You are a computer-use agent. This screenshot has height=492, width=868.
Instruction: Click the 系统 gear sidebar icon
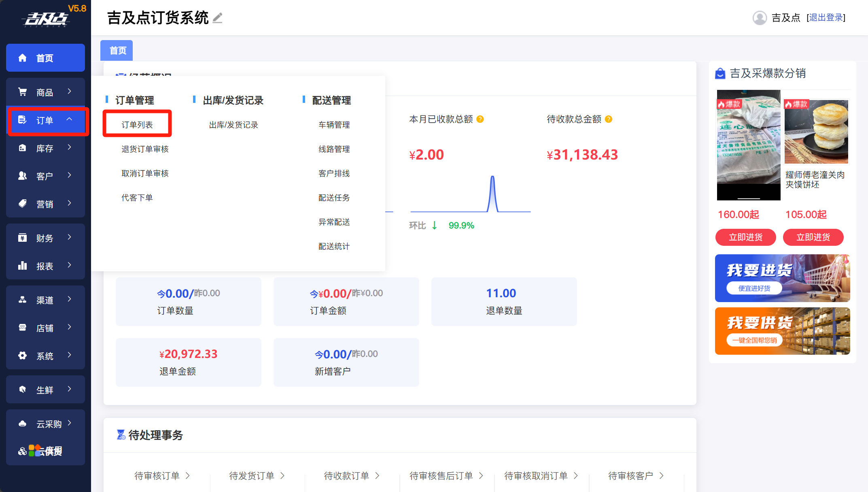pos(23,356)
